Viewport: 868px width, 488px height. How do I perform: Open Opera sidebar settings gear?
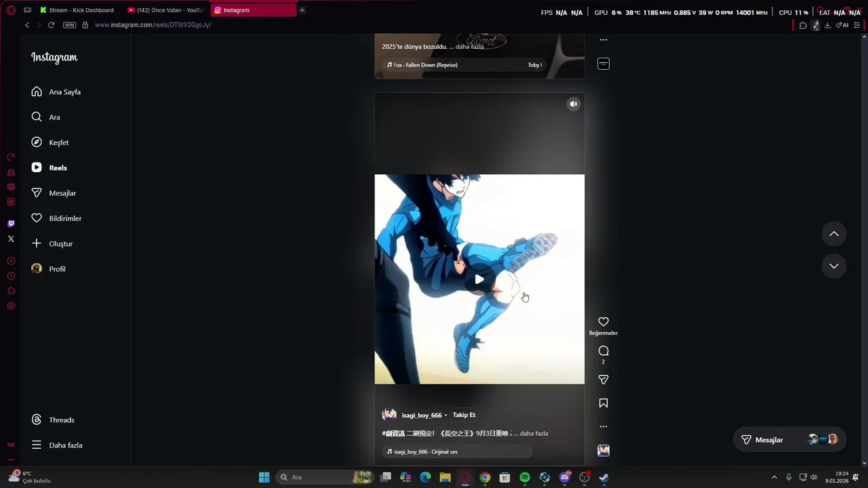[x=11, y=306]
